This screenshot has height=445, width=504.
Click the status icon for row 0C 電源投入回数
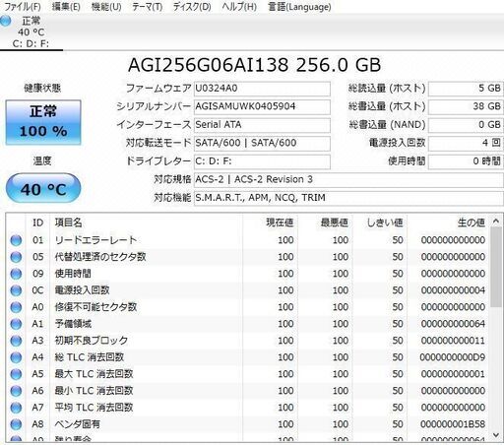(16, 290)
